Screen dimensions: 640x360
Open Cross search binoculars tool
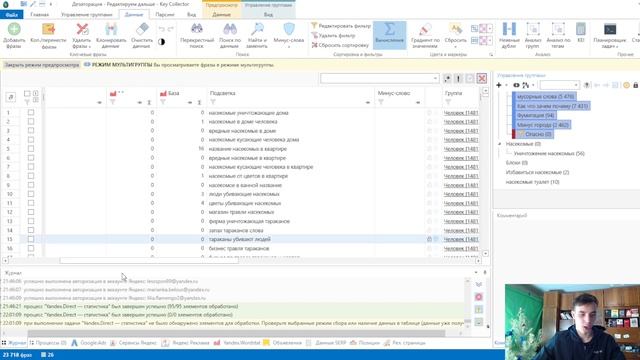[x=197, y=29]
